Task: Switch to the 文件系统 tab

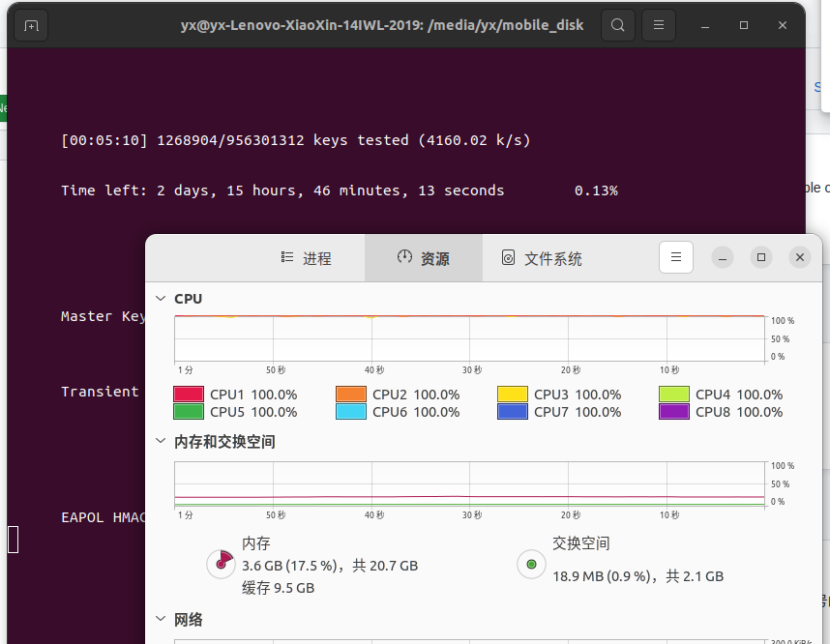Action: click(x=541, y=258)
